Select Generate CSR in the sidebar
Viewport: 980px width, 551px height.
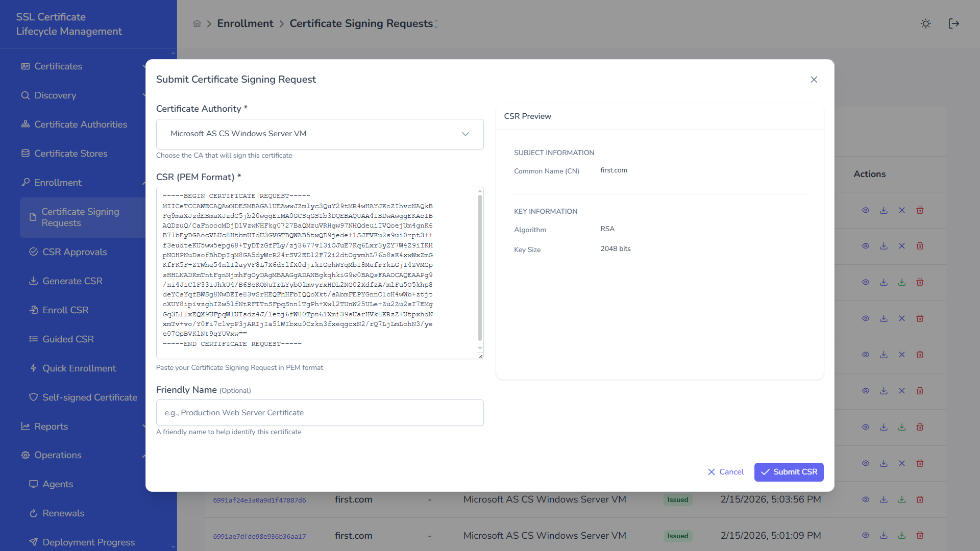pyautogui.click(x=72, y=281)
